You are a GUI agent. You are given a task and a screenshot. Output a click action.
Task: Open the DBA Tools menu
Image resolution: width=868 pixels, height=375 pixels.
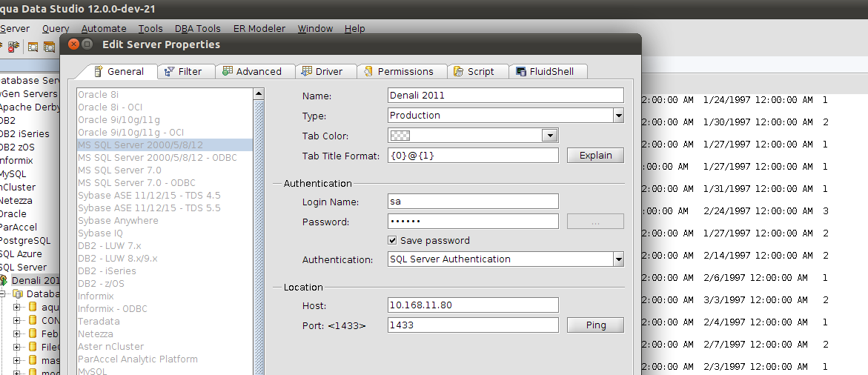tap(198, 28)
